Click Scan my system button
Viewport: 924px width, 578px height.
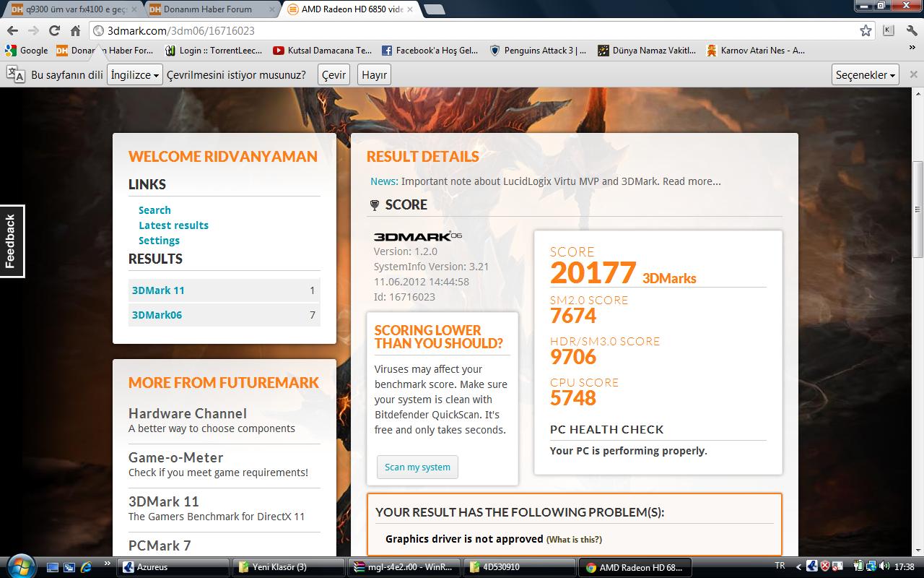[417, 467]
